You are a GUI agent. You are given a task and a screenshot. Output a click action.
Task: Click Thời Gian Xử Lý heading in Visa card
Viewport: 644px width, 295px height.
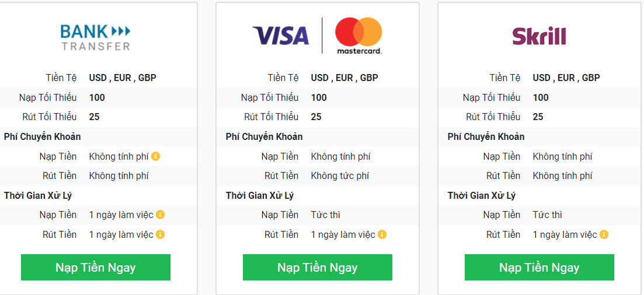[x=260, y=196]
